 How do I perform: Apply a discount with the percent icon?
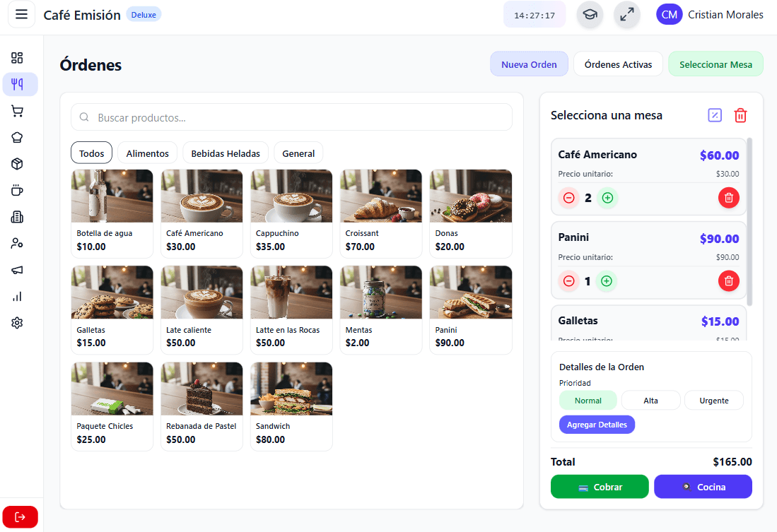714,114
